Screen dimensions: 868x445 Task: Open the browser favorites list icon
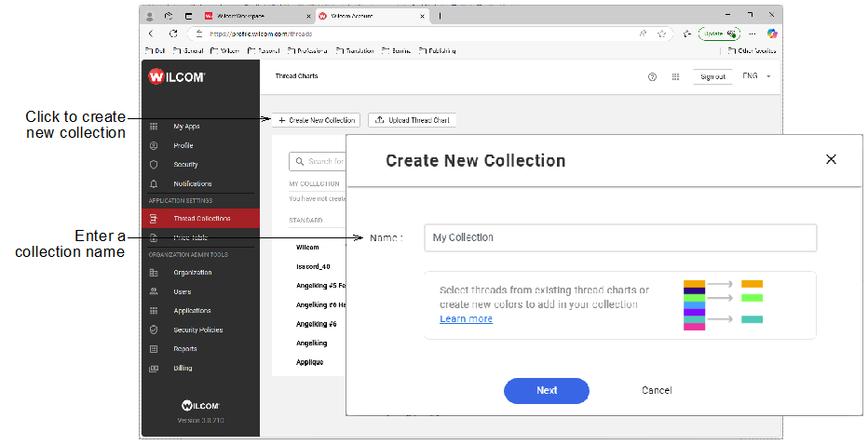(687, 34)
